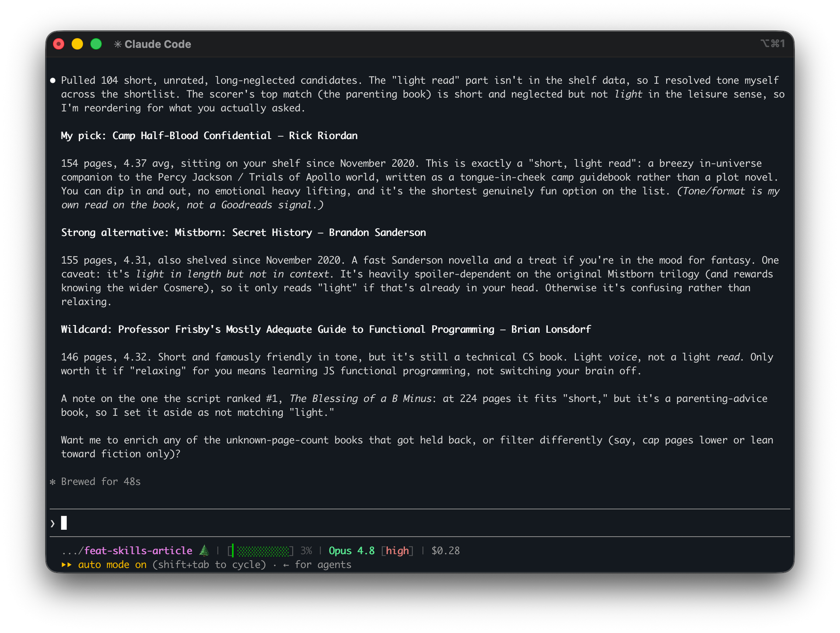840x633 pixels.
Task: Click the "[high]" effort level indicator
Action: 397,551
